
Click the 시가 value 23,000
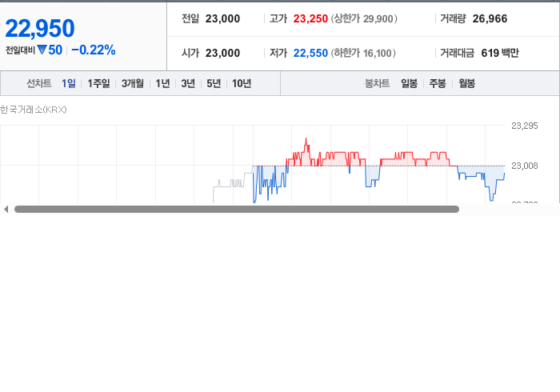(222, 53)
